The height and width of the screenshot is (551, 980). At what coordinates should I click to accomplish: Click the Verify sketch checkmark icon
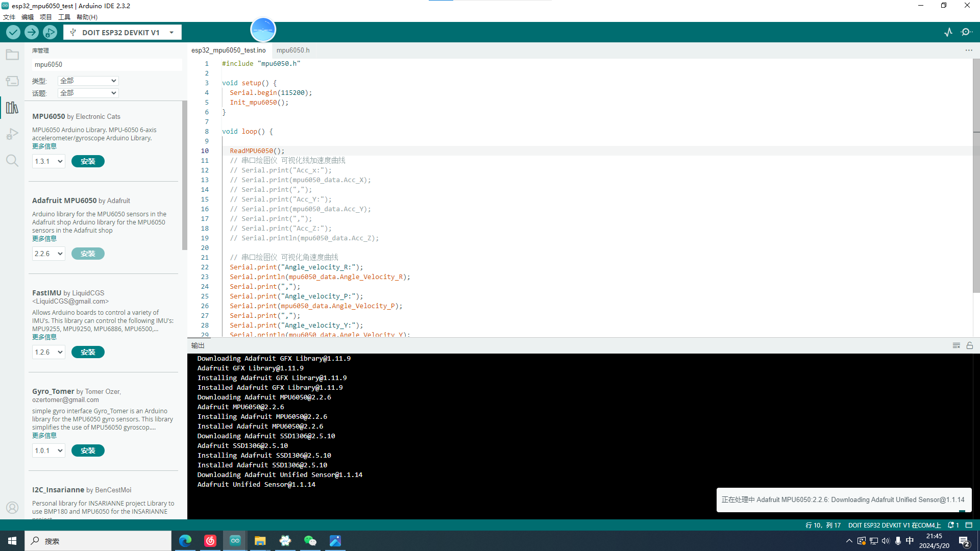pyautogui.click(x=13, y=32)
